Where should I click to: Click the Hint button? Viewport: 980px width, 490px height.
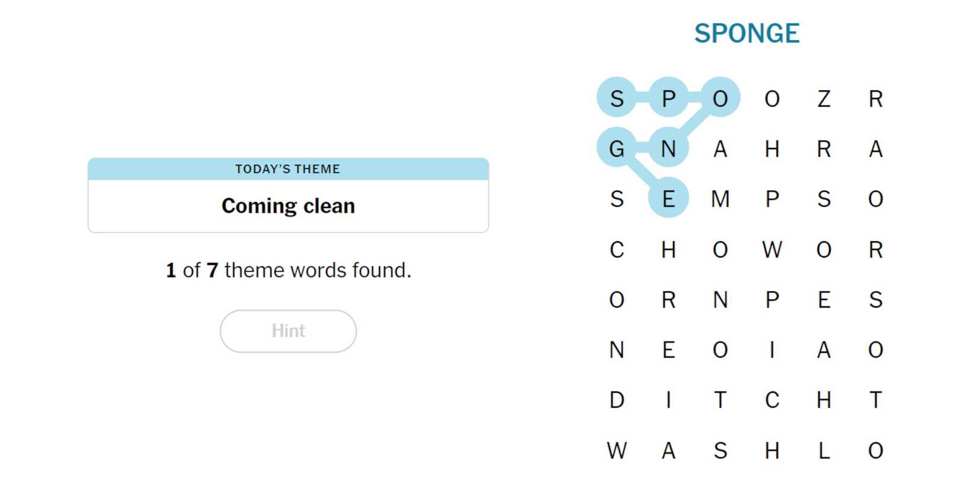(288, 331)
